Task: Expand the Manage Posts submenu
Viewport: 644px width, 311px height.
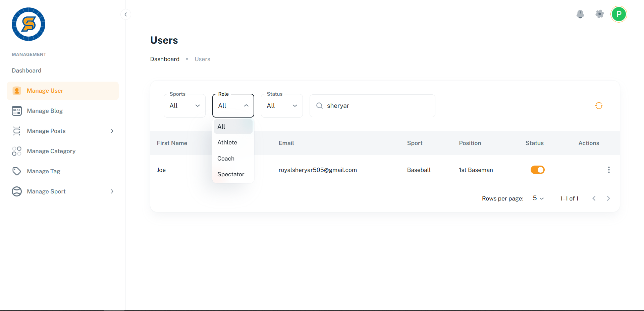Action: coord(112,131)
